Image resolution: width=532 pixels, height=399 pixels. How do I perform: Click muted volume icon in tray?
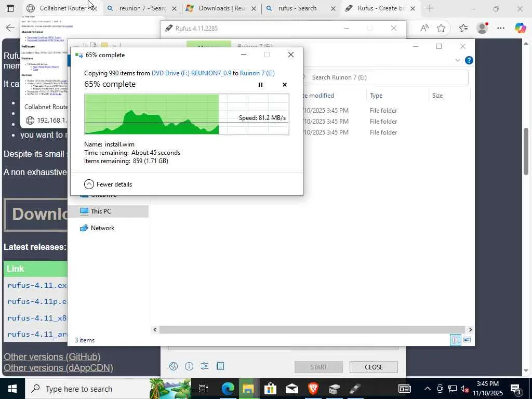pos(464,389)
